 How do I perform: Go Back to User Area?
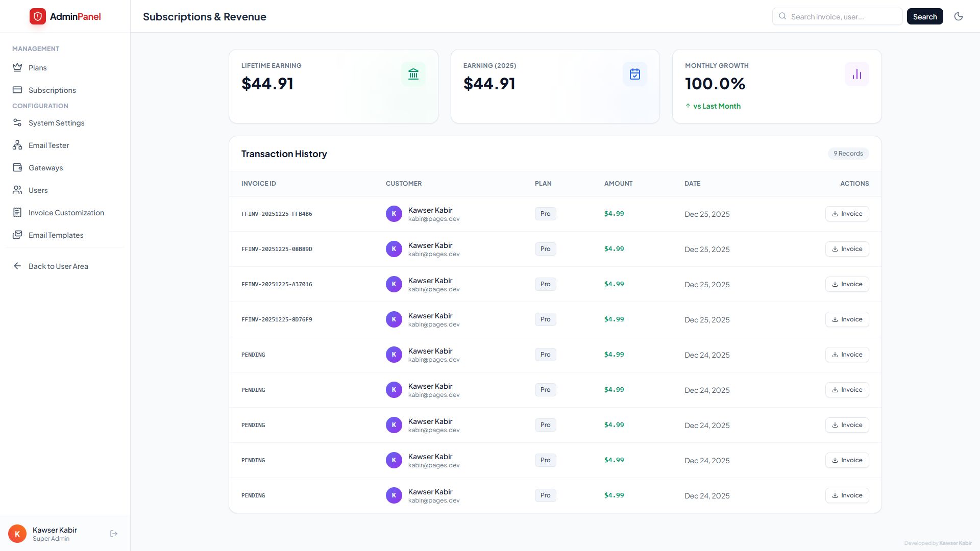58,266
